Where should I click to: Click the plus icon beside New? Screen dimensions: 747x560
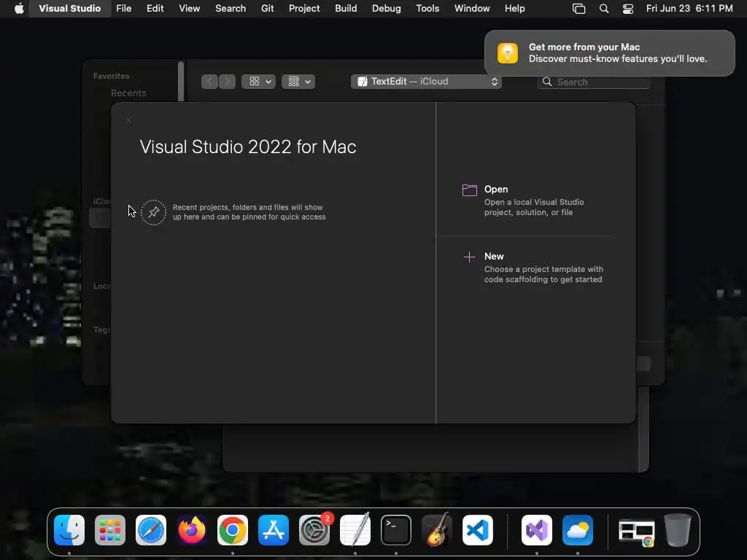click(x=469, y=257)
